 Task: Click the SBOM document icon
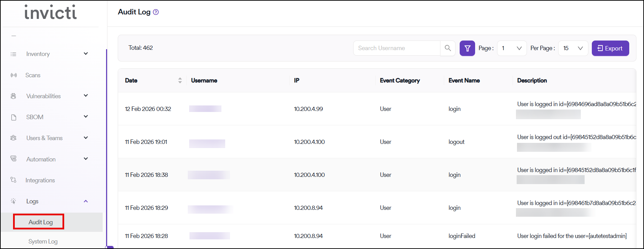pos(14,117)
